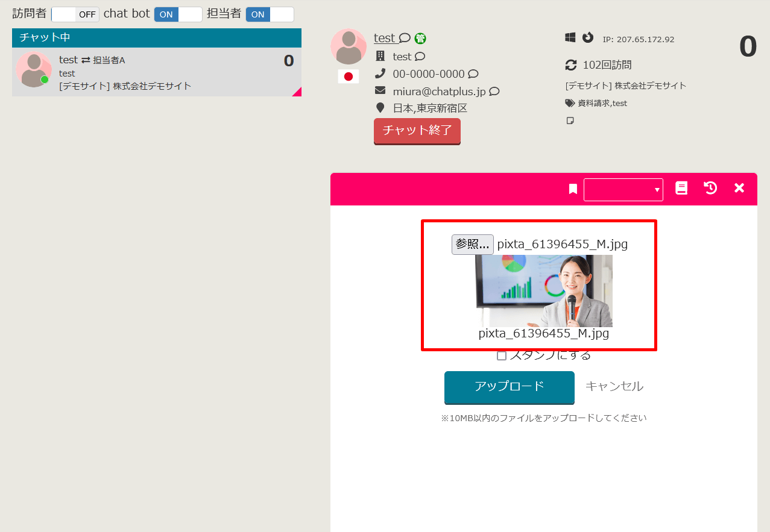Click speech bubble beside phone number
Viewport: 770px width, 532px height.
point(473,74)
